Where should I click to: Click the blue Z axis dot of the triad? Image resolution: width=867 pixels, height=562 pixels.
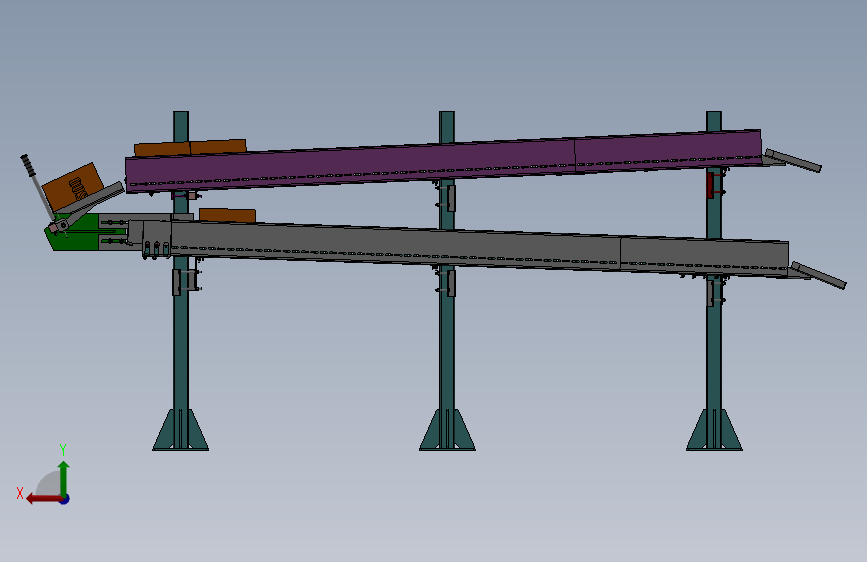[65, 499]
